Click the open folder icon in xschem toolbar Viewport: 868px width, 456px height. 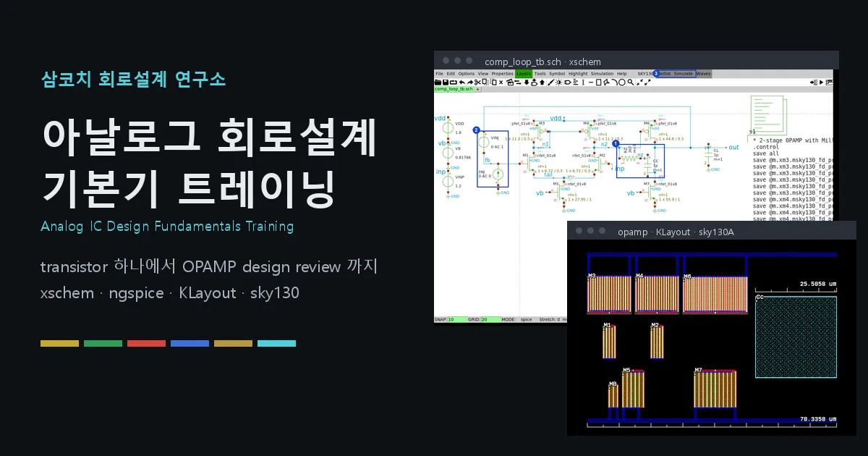(x=438, y=83)
